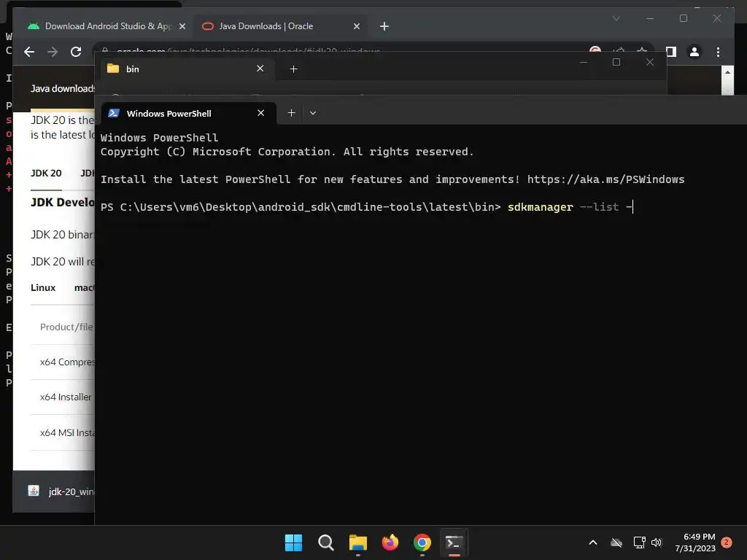Go back in Chrome
Screen dimensions: 747x560
click(x=29, y=52)
